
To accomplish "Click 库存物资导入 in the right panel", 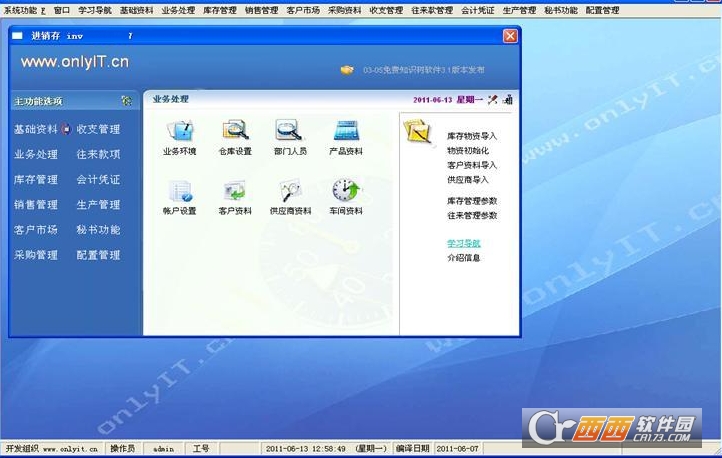I will coord(472,136).
